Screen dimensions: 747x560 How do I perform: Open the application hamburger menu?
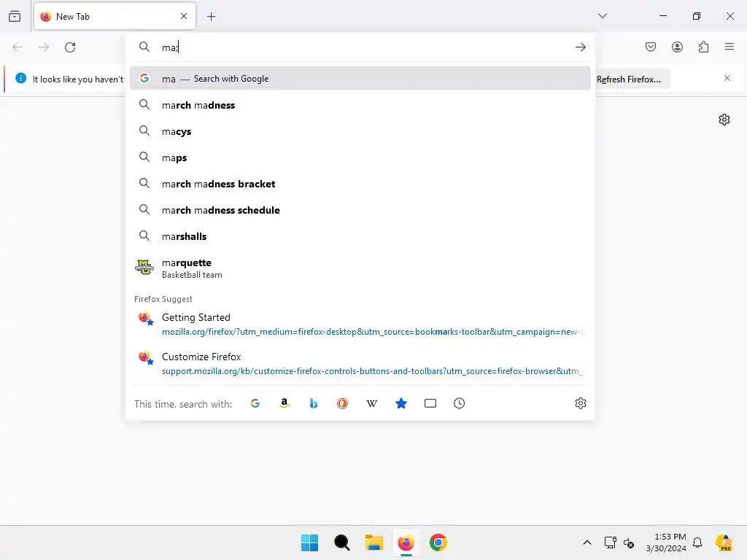coord(729,47)
